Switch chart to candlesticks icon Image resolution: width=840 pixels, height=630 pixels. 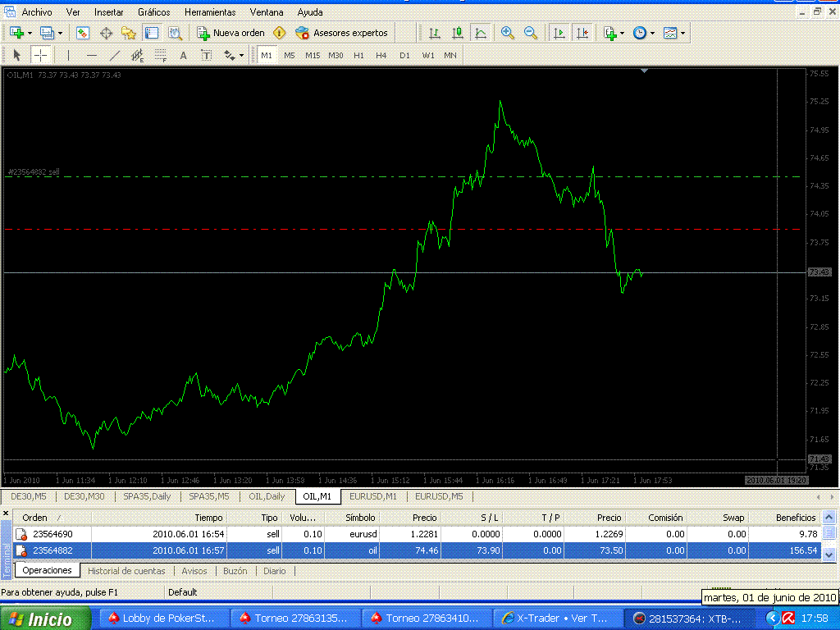458,33
